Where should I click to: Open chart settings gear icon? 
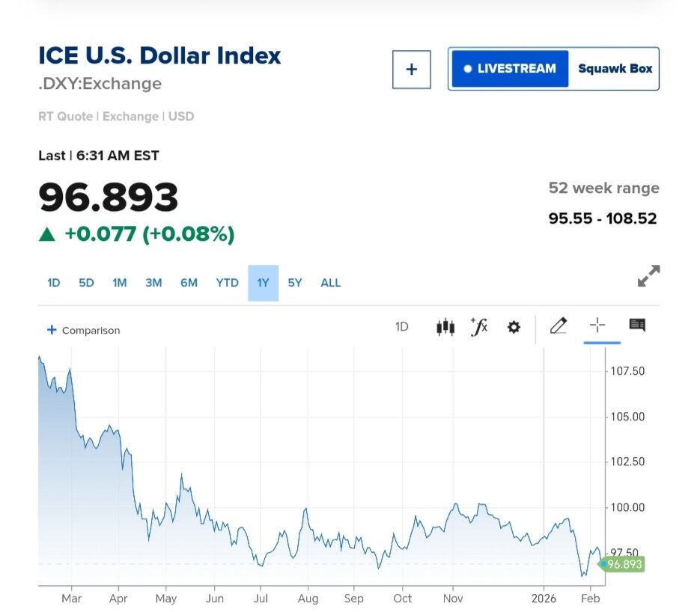coord(514,327)
